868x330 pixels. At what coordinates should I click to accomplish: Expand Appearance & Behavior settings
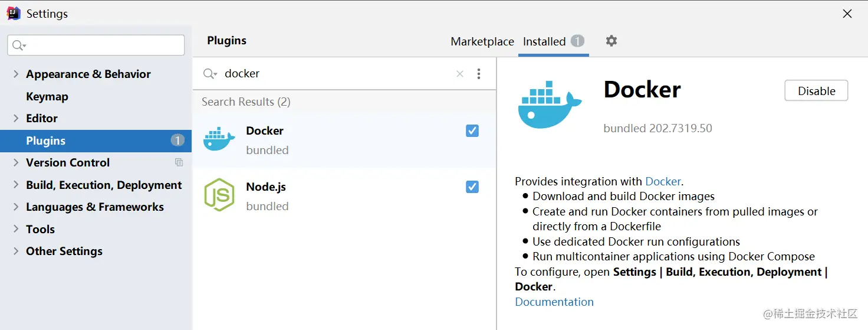[16, 74]
